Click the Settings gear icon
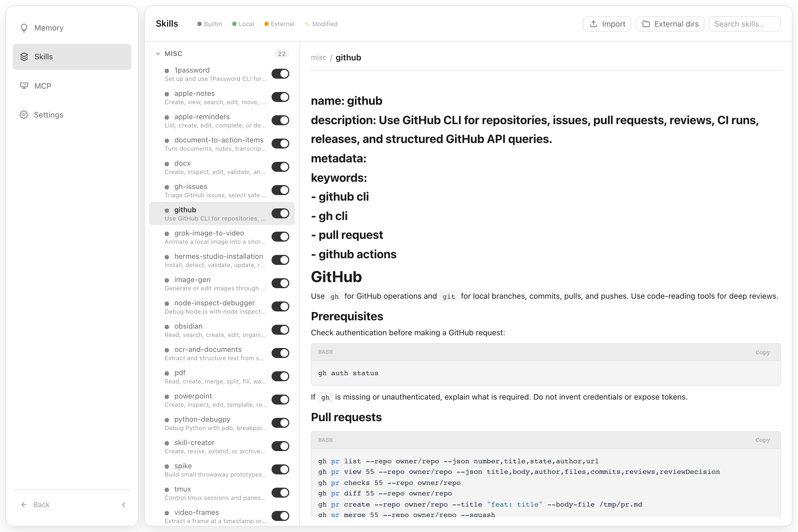The height and width of the screenshot is (532, 798). pyautogui.click(x=24, y=115)
